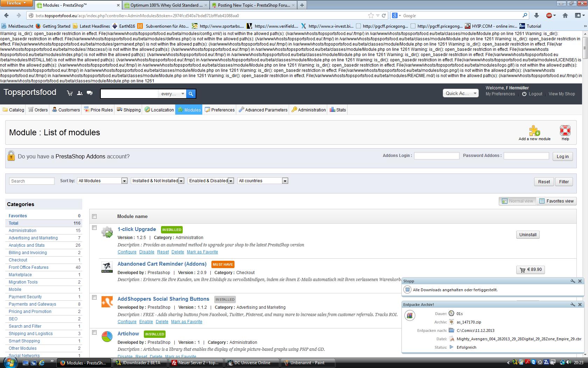The height and width of the screenshot is (368, 588).
Task: Click the 1-click Upgrade module icon
Action: click(107, 232)
